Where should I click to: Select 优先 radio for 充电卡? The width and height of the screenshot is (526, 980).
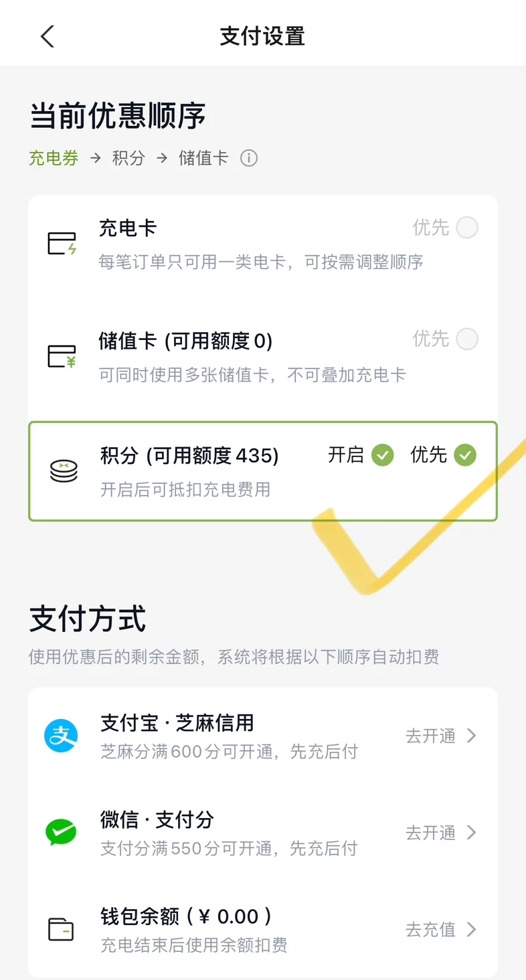coord(467,228)
